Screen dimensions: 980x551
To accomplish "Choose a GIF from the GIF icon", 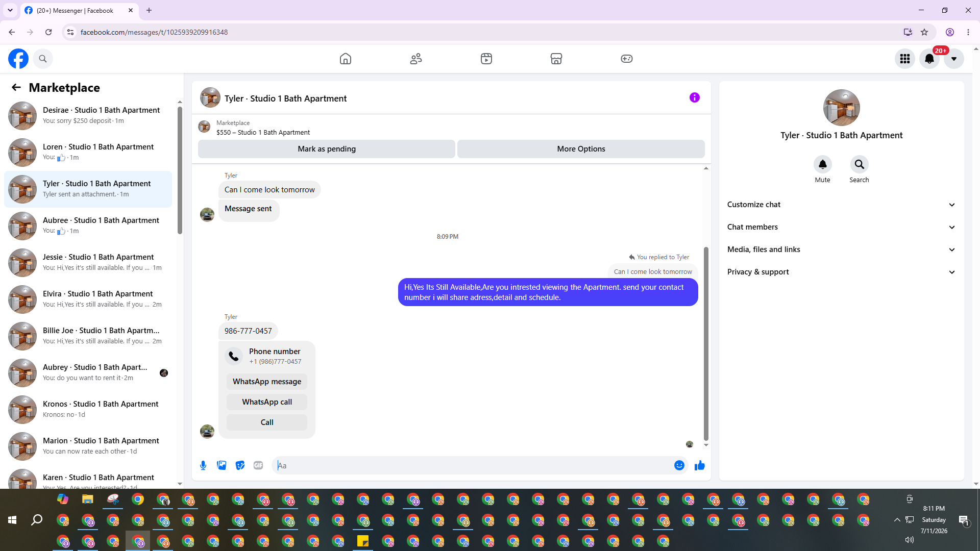I will point(258,465).
